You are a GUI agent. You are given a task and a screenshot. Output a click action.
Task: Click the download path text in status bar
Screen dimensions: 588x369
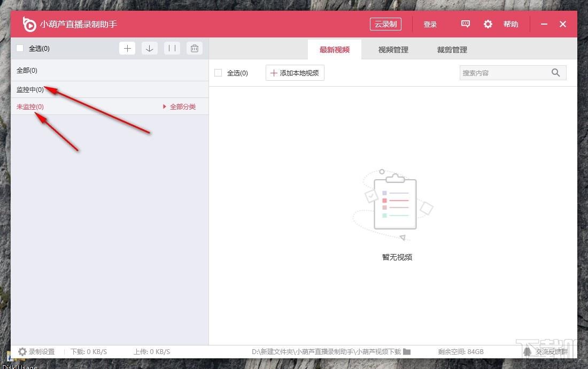326,352
